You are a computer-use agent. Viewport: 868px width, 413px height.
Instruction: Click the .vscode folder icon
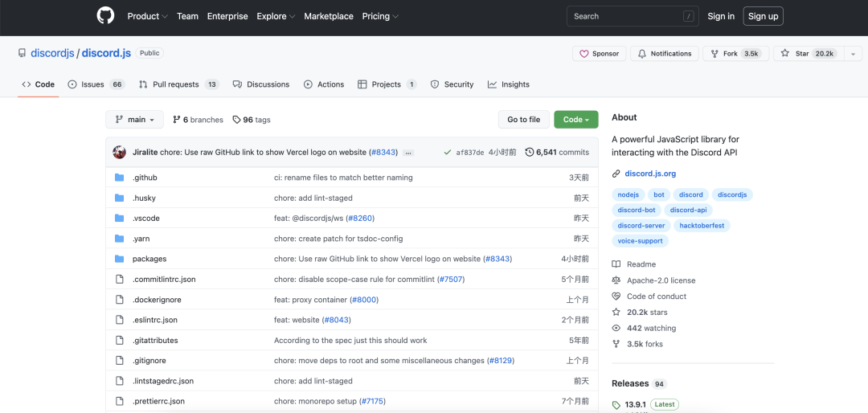119,218
